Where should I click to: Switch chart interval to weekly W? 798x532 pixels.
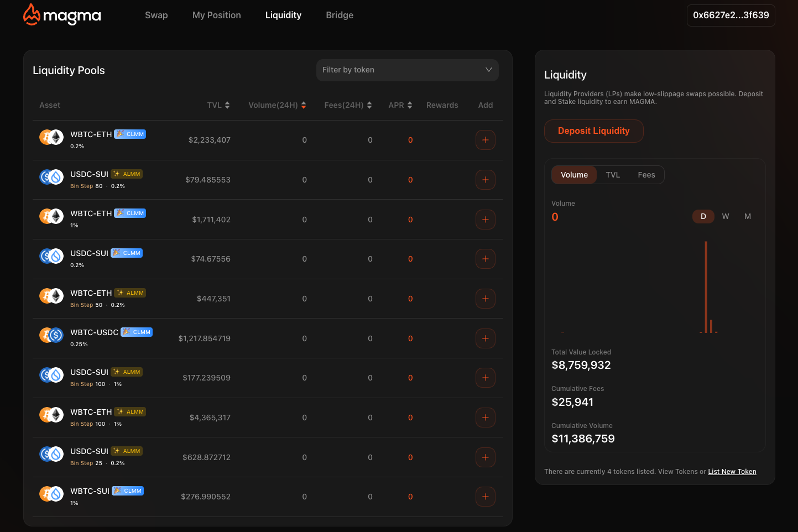click(725, 216)
